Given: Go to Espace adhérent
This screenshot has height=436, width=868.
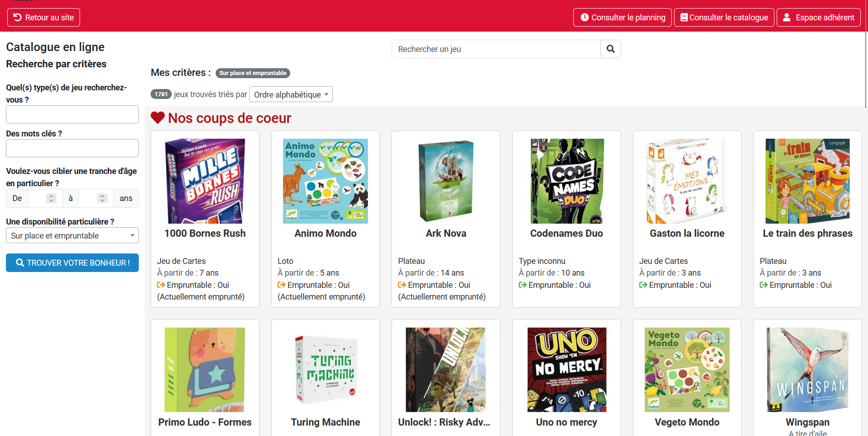Looking at the screenshot, I should coord(819,17).
